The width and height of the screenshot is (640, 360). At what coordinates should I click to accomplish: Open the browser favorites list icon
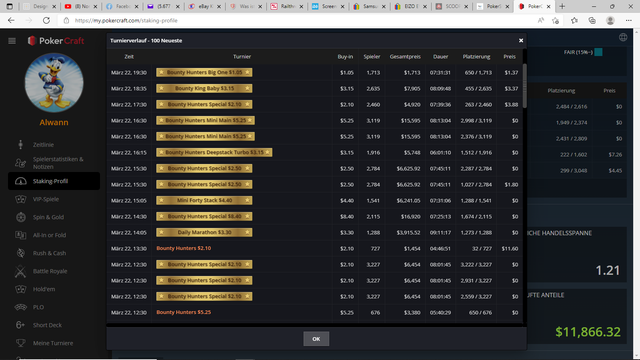(574, 20)
